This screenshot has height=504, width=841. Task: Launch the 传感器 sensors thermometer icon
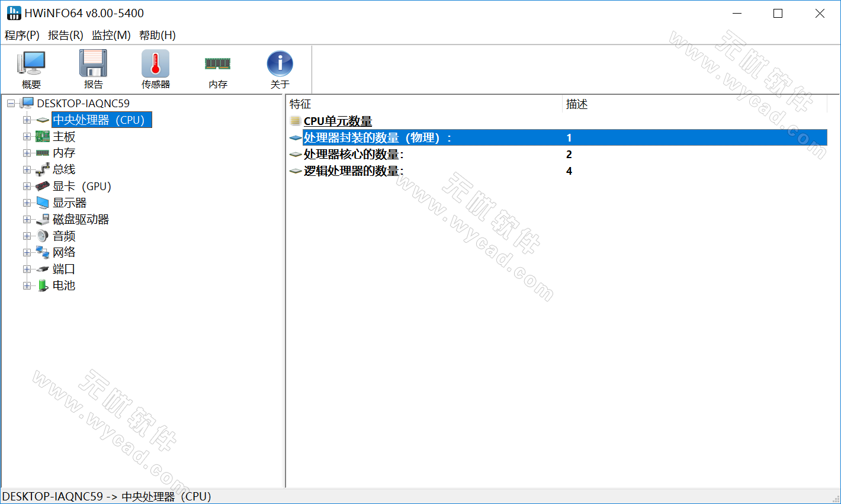155,68
